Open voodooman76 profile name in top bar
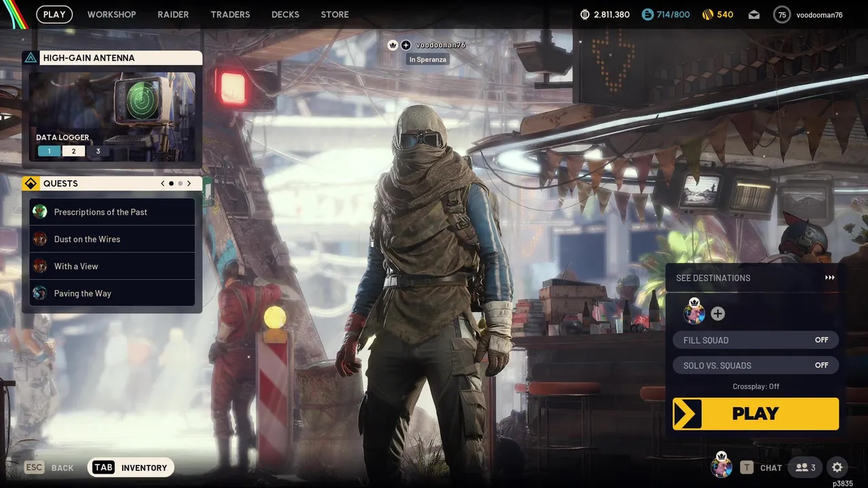 tap(819, 14)
